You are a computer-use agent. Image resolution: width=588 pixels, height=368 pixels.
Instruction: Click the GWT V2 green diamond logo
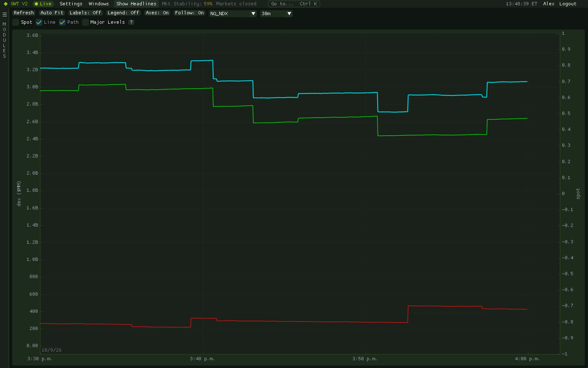[x=6, y=4]
